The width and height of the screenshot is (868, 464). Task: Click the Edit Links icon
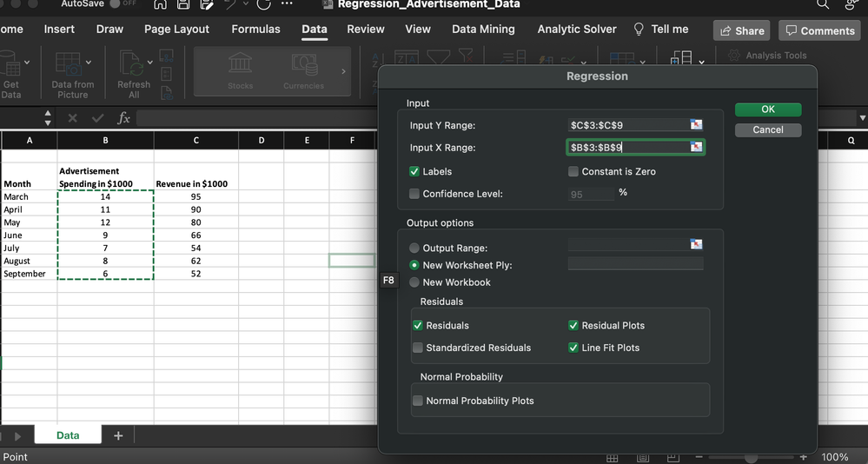coord(166,93)
